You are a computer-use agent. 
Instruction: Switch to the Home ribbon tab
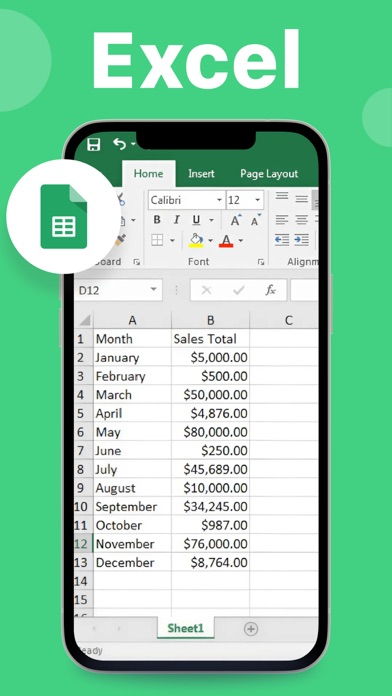point(148,174)
